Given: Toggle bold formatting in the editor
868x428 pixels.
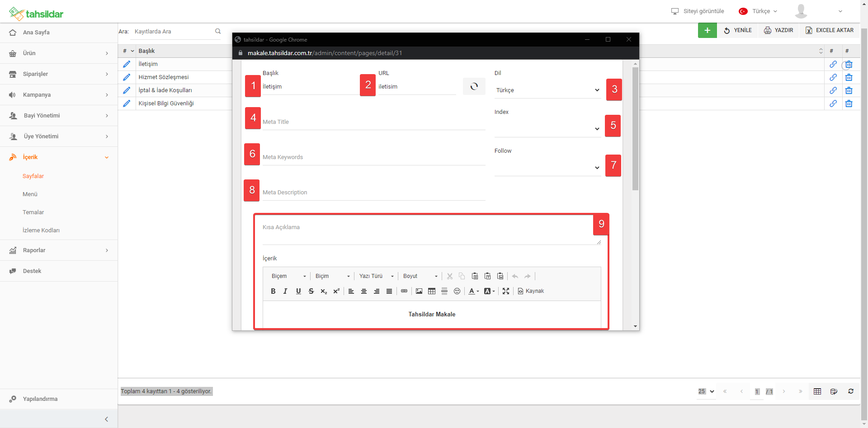Looking at the screenshot, I should [x=273, y=291].
